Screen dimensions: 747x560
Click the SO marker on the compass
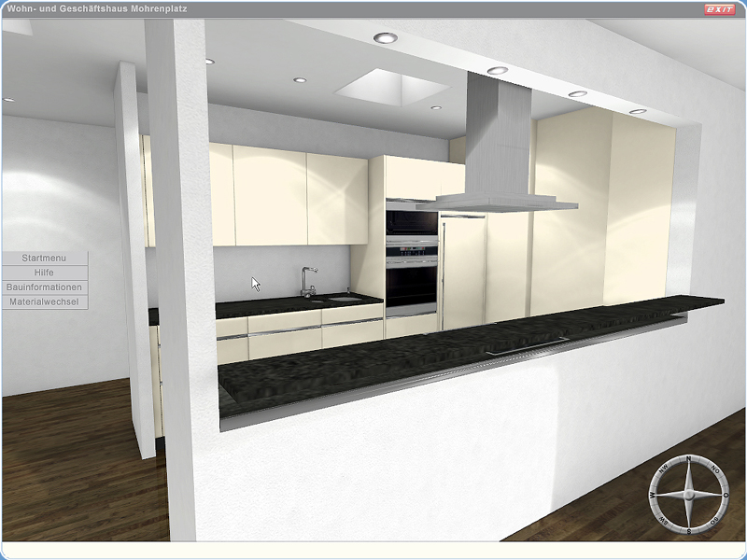point(714,521)
